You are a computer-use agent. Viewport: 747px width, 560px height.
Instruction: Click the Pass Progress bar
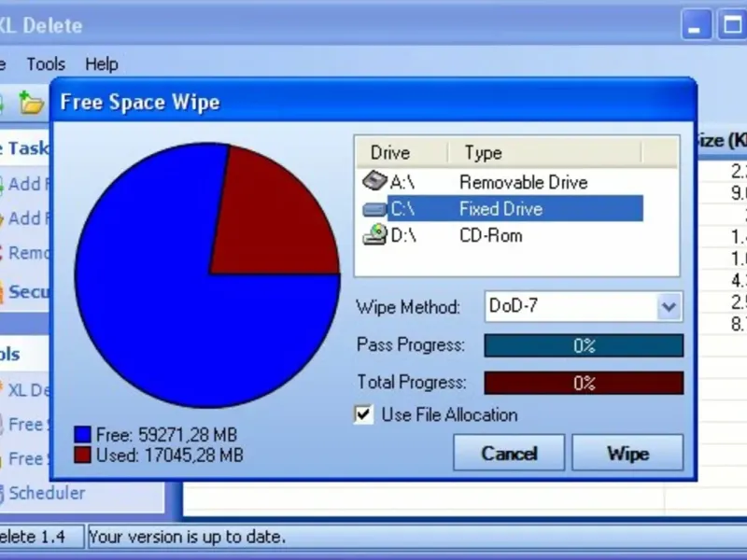coord(584,345)
